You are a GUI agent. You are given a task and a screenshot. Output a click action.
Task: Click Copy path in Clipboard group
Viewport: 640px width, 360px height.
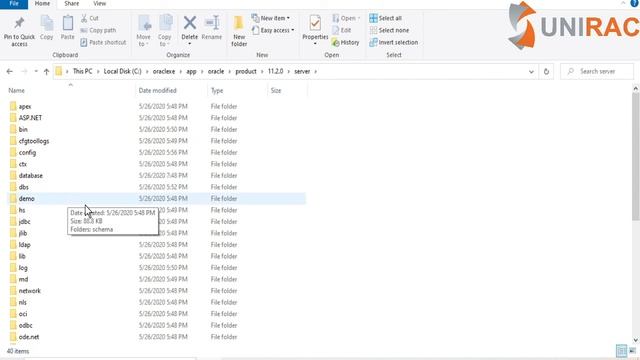98,30
